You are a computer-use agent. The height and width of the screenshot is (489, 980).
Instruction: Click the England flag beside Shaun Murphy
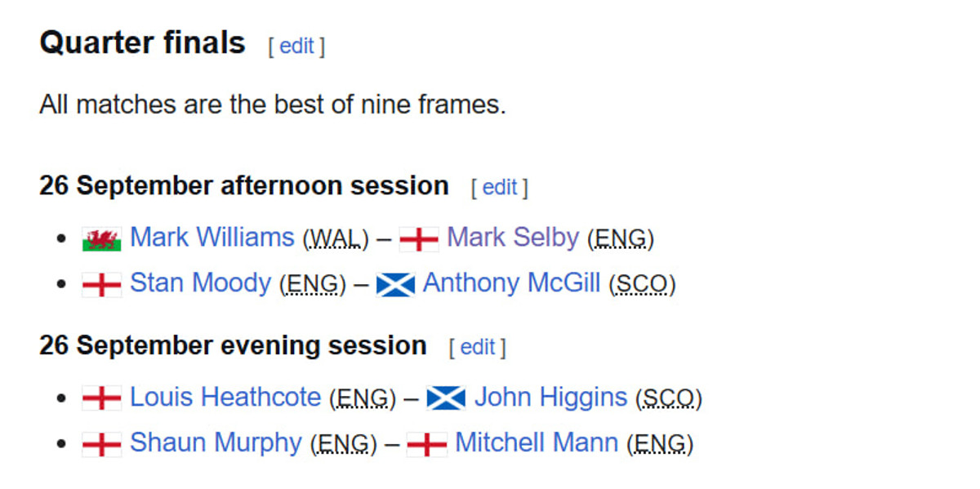[x=102, y=444]
